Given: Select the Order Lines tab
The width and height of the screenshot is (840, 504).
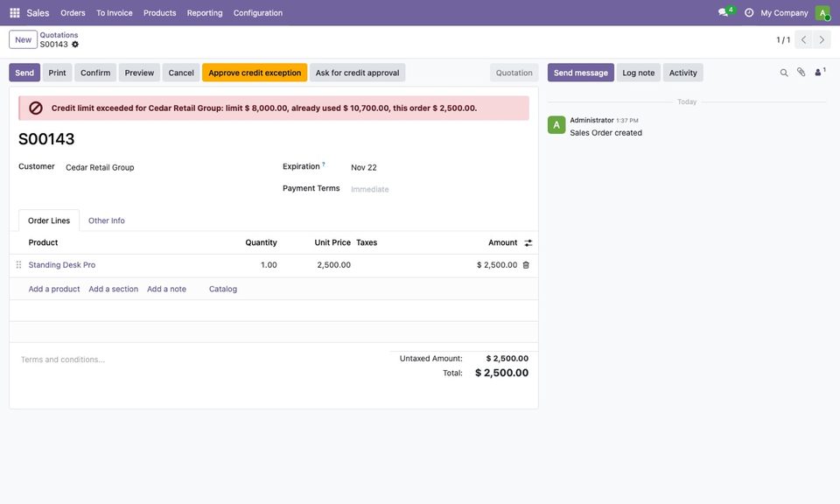Looking at the screenshot, I should click(49, 220).
